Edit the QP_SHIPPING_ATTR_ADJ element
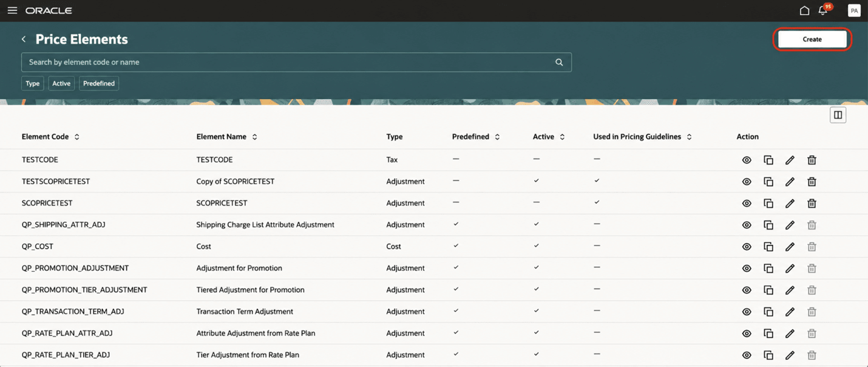The image size is (868, 367). pyautogui.click(x=790, y=225)
